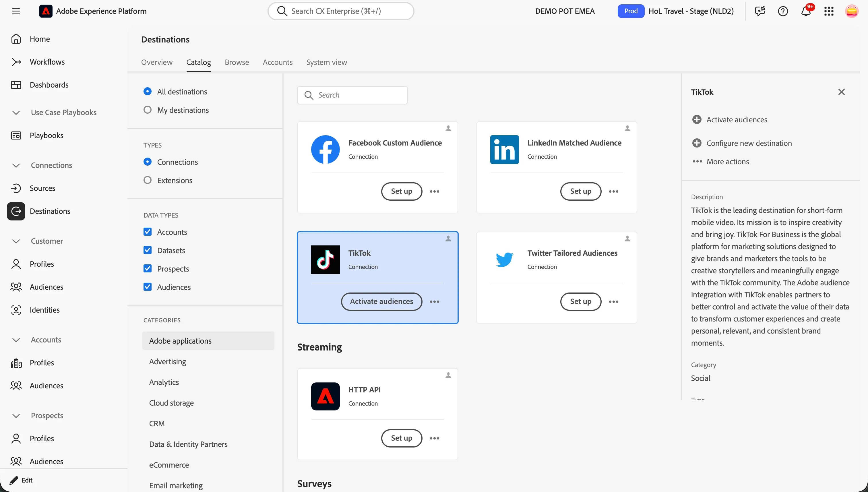
Task: Select the Extensions type radio button
Action: click(147, 180)
